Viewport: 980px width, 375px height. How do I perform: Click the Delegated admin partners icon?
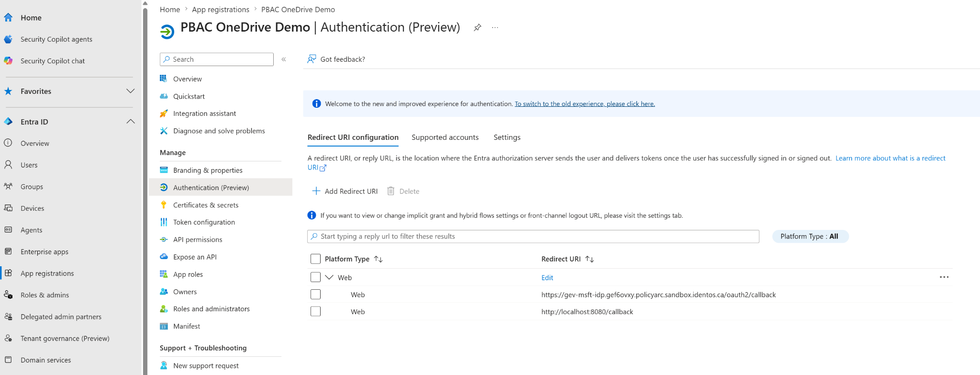[8, 317]
